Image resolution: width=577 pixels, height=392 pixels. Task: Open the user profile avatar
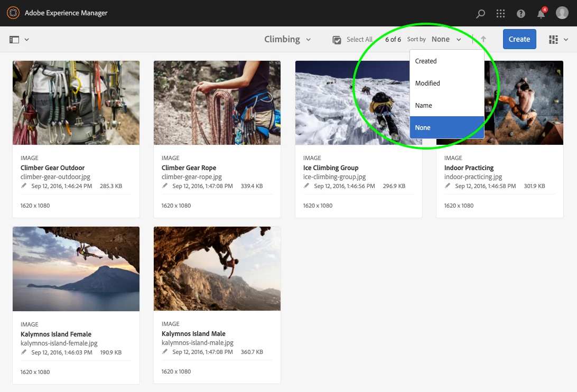(x=562, y=13)
